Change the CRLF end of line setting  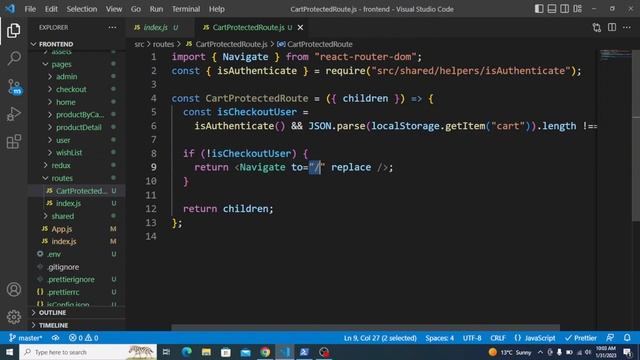[x=498, y=338]
